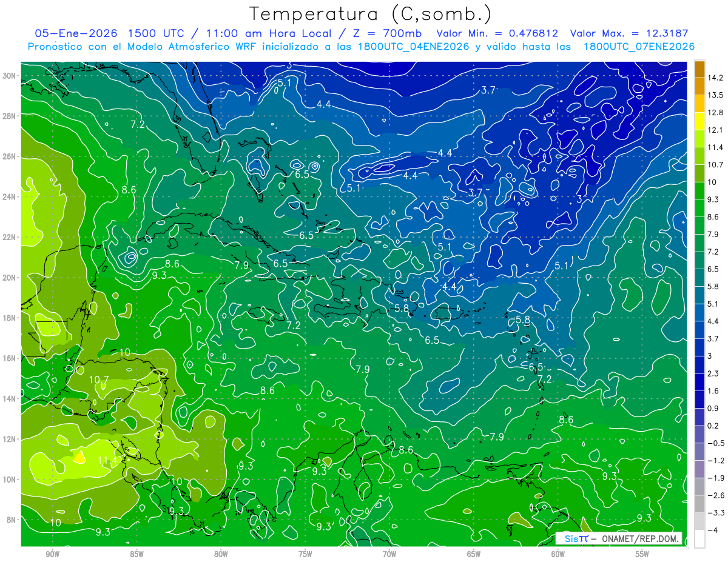Click the 12.1 value on the color scale
Viewport: 728px width, 562px height.
[x=716, y=130]
